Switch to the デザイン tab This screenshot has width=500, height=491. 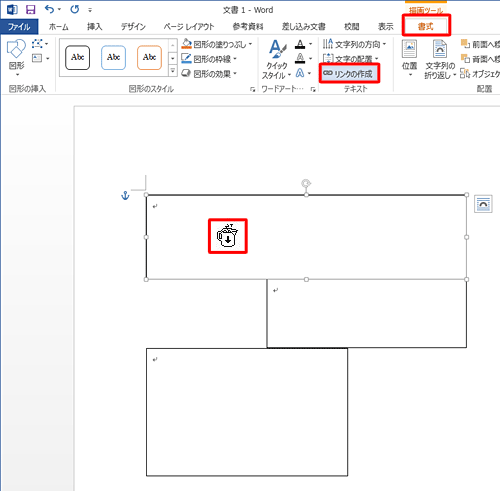click(133, 27)
